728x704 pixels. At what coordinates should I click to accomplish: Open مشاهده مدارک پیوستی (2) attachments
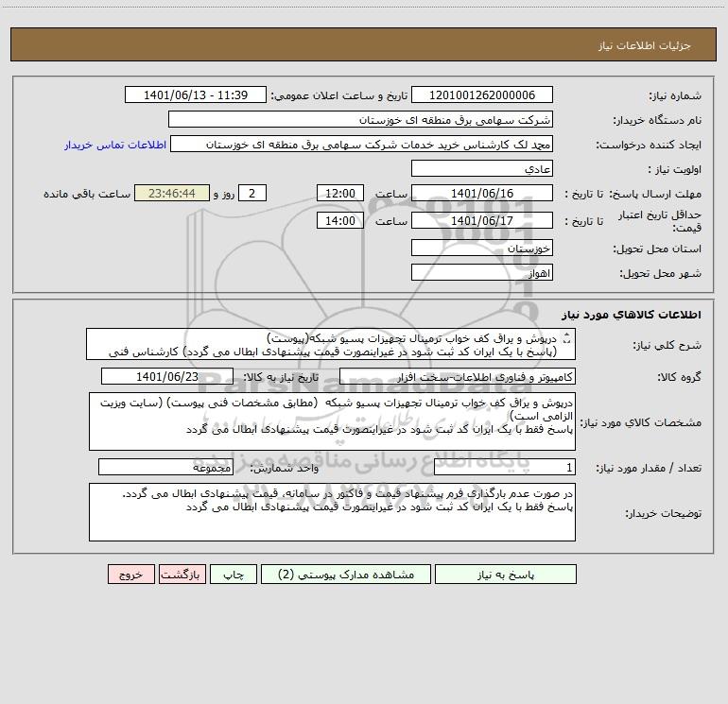tap(346, 575)
